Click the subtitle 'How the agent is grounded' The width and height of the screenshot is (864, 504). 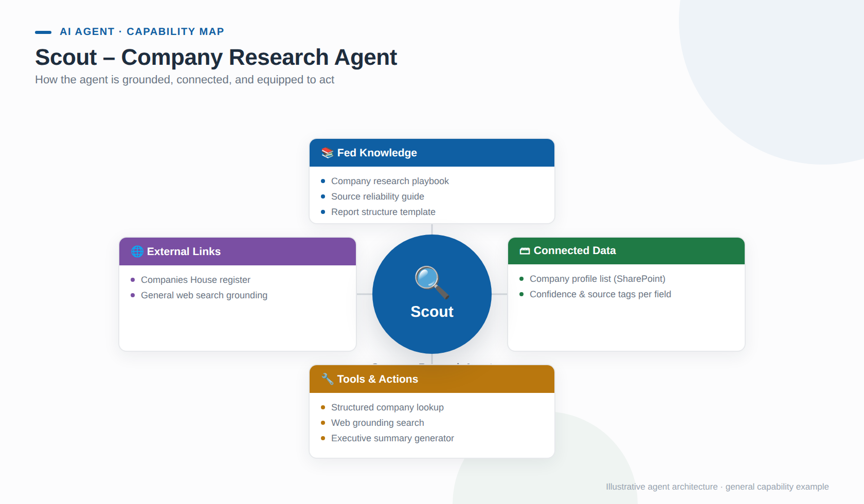tap(185, 80)
